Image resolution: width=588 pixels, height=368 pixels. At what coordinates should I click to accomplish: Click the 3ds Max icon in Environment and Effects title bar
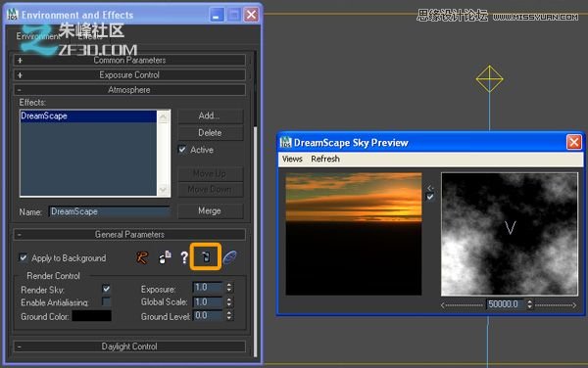point(13,15)
